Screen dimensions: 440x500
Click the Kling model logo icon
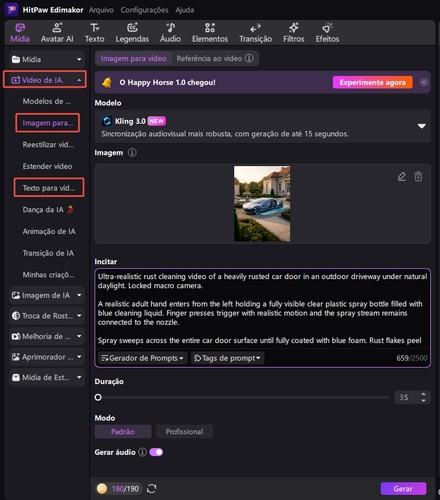click(x=107, y=121)
